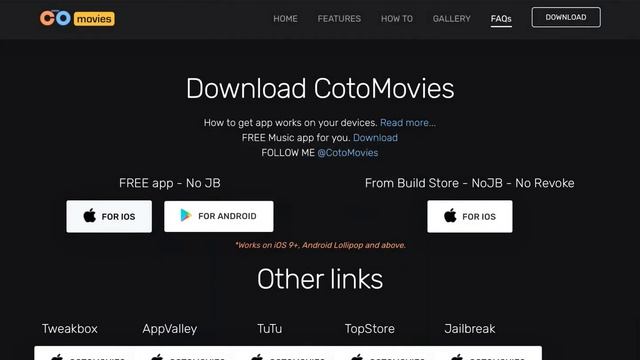
Task: Click FOR IOS under FREE app
Action: point(109,216)
